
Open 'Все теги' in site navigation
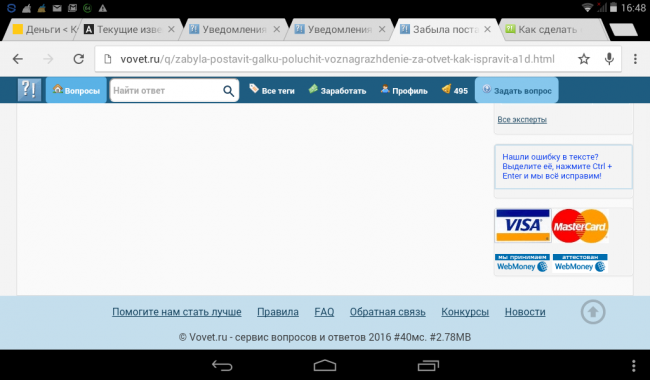coord(272,90)
